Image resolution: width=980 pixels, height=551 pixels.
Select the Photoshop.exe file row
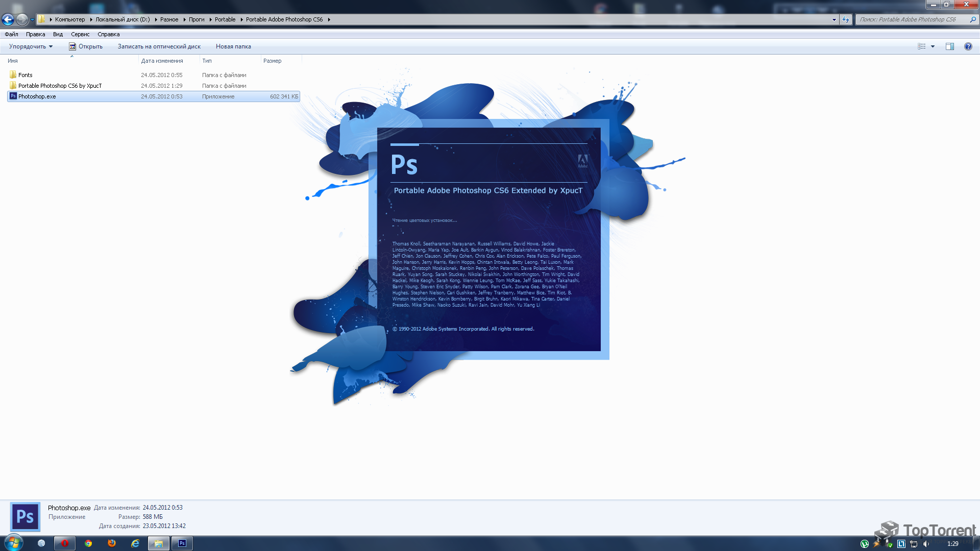click(x=153, y=96)
